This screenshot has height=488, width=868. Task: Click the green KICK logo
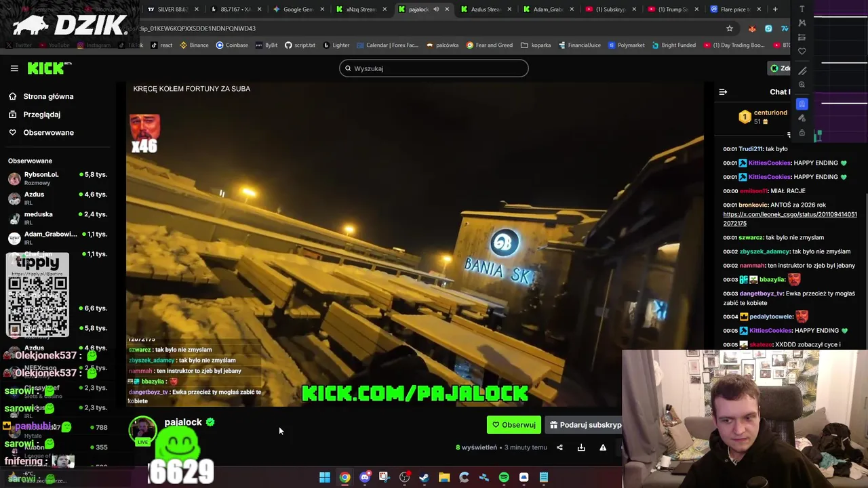(49, 68)
